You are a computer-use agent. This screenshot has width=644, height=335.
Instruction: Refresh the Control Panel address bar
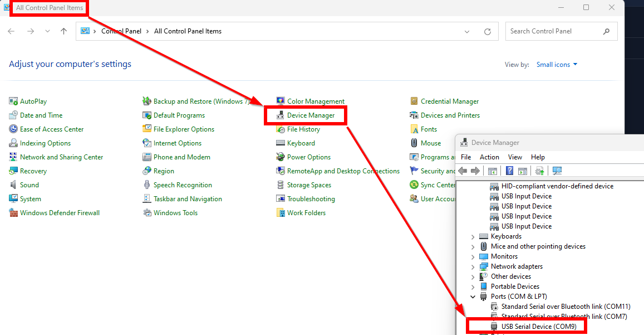[x=488, y=32]
